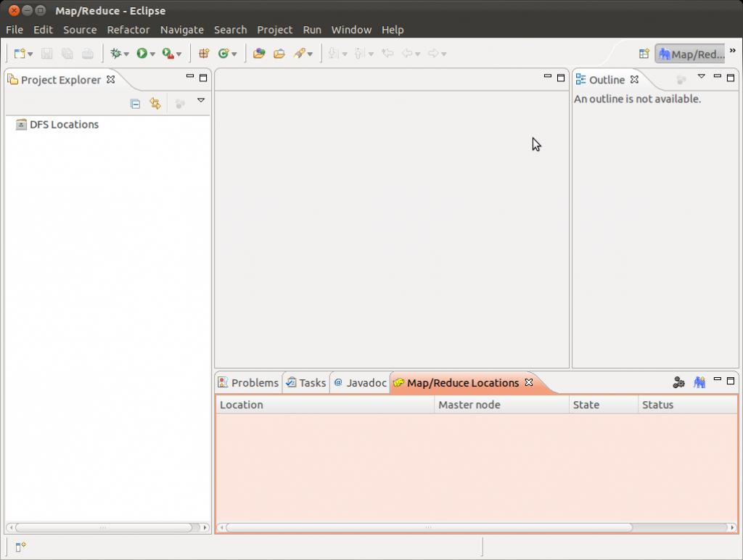
Task: Minimize the Outline panel
Action: pyautogui.click(x=718, y=76)
